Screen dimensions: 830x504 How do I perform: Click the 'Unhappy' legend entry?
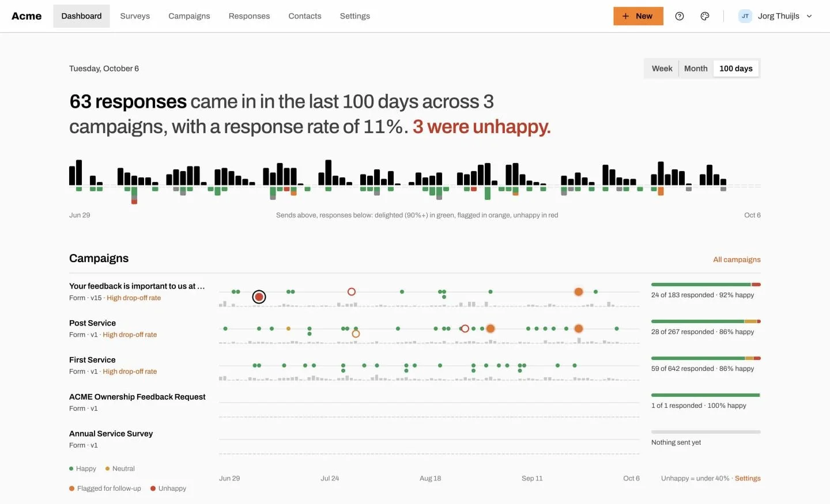click(x=168, y=488)
